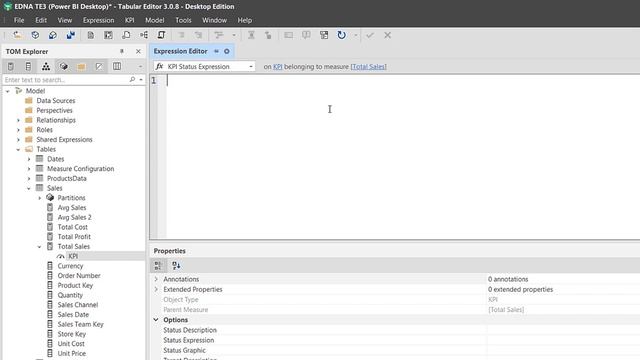This screenshot has height=360, width=640.
Task: Click inside the expression editor text area
Action: 403,157
